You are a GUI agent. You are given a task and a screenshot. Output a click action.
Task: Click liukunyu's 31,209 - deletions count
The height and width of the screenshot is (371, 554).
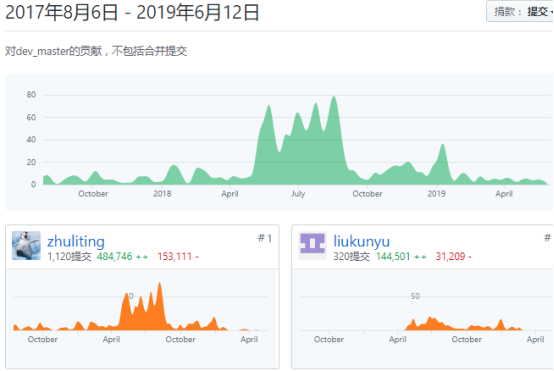point(453,256)
